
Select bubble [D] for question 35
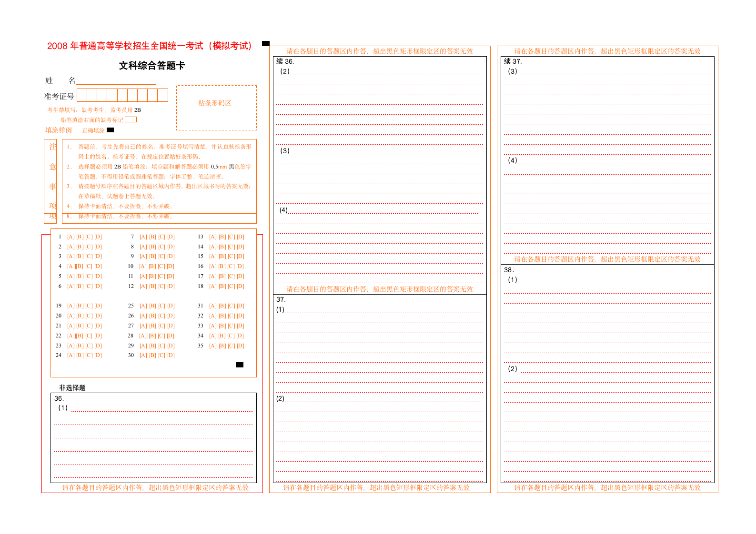pyautogui.click(x=240, y=346)
